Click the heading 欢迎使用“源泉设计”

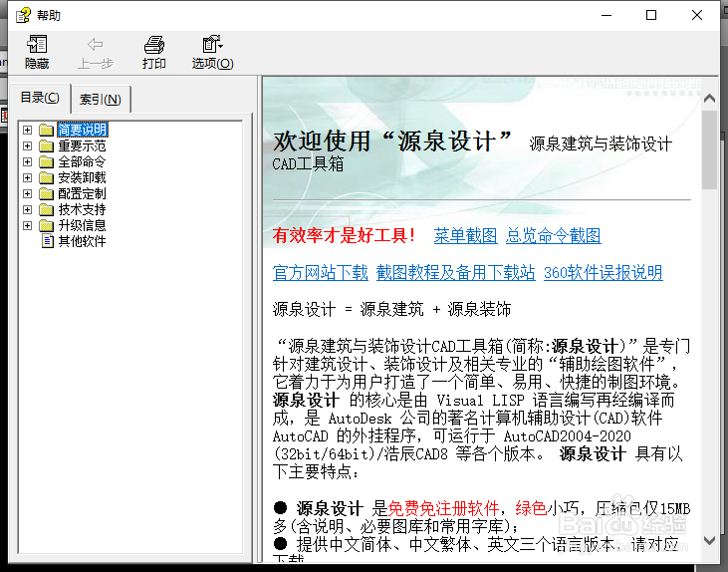point(392,141)
